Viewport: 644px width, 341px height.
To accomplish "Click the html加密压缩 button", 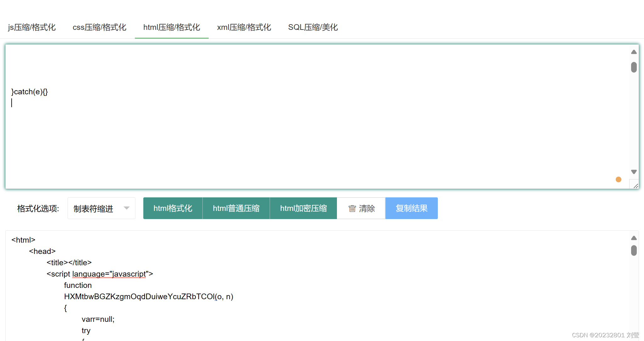I will click(x=303, y=208).
